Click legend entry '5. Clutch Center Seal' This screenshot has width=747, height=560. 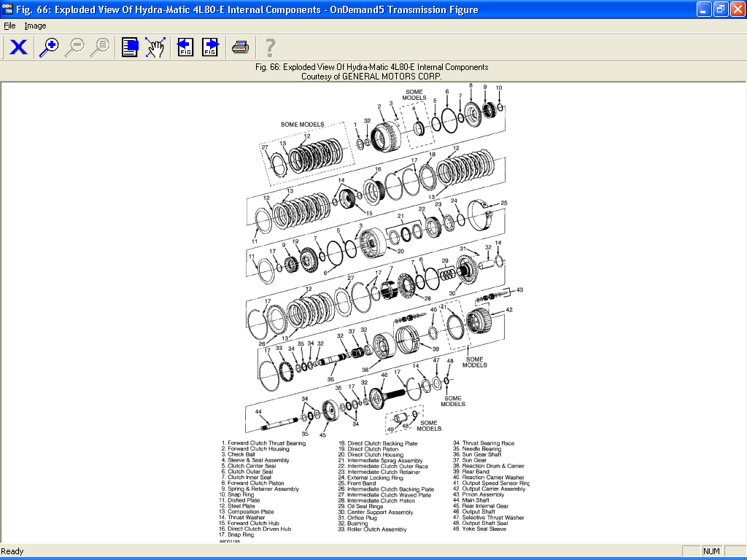click(249, 466)
